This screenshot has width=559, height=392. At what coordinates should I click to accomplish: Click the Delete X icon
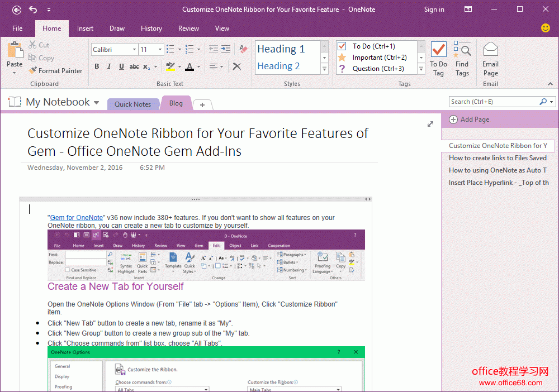(236, 66)
